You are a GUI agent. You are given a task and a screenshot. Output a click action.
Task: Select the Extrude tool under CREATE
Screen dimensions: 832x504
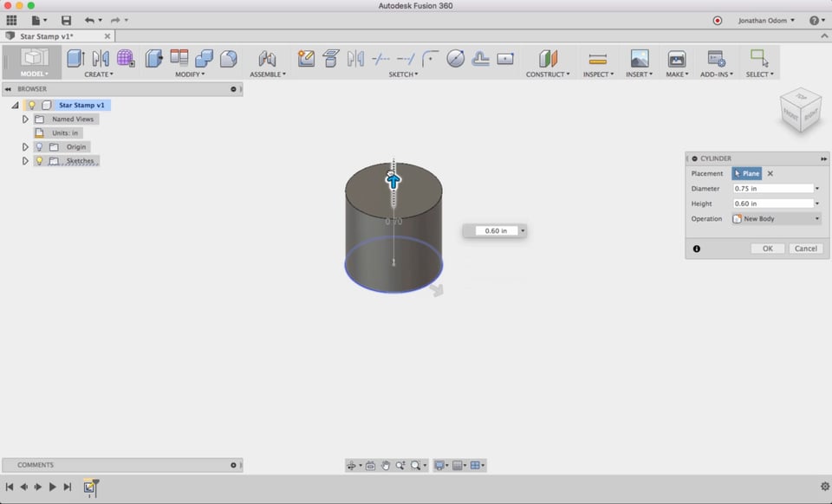(x=73, y=58)
